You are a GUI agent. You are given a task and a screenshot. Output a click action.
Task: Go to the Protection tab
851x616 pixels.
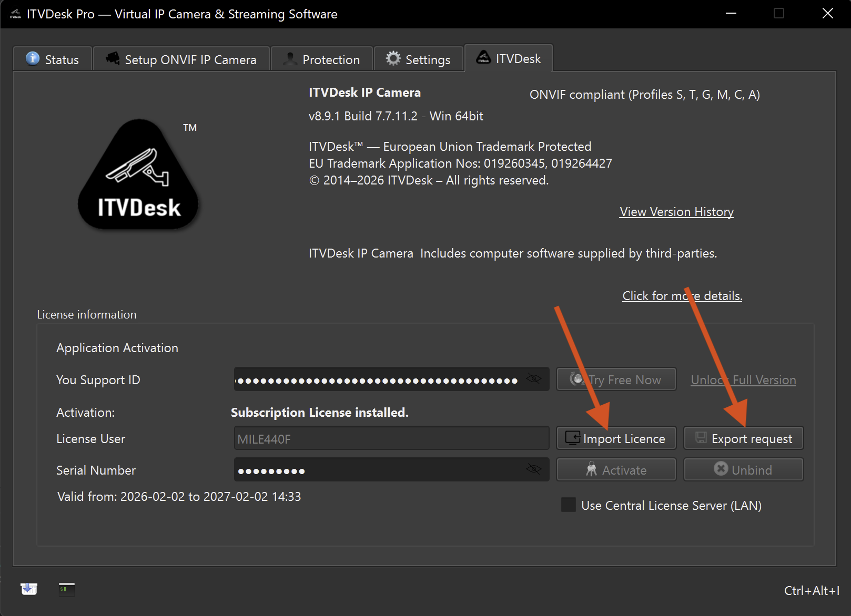[322, 59]
